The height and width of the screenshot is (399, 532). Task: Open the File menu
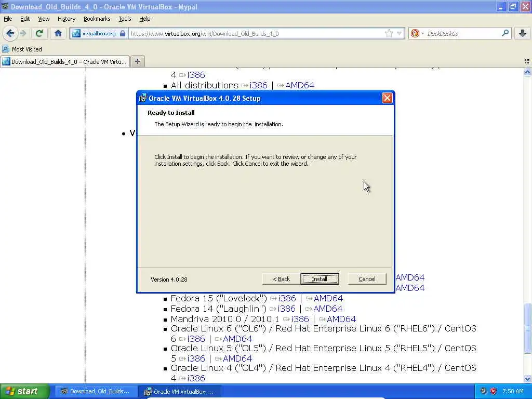(8, 19)
